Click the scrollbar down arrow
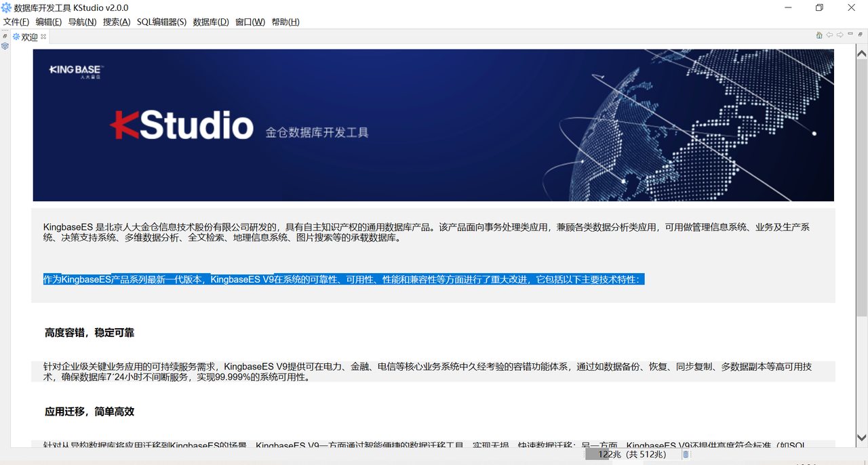 [862, 438]
